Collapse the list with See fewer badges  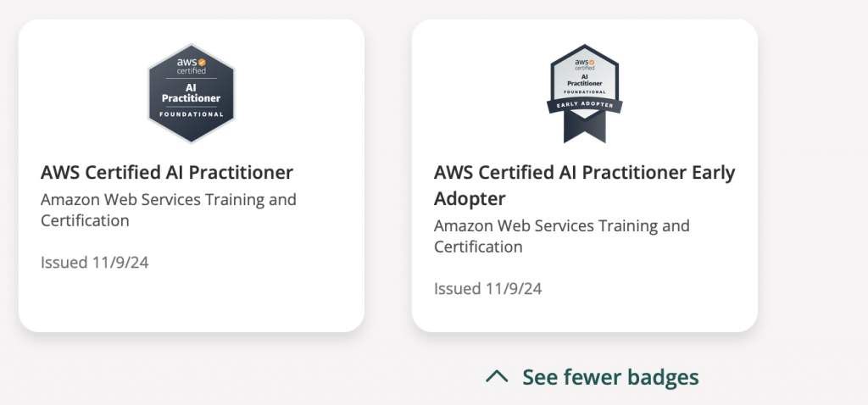click(610, 376)
